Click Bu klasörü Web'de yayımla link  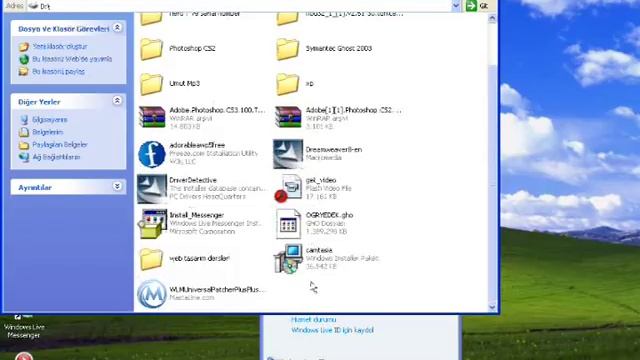tap(72, 59)
